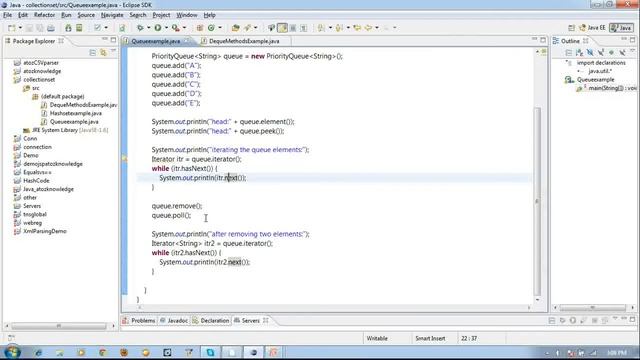Close the Servers view tab
This screenshot has height=360, width=640.
tap(266, 320)
